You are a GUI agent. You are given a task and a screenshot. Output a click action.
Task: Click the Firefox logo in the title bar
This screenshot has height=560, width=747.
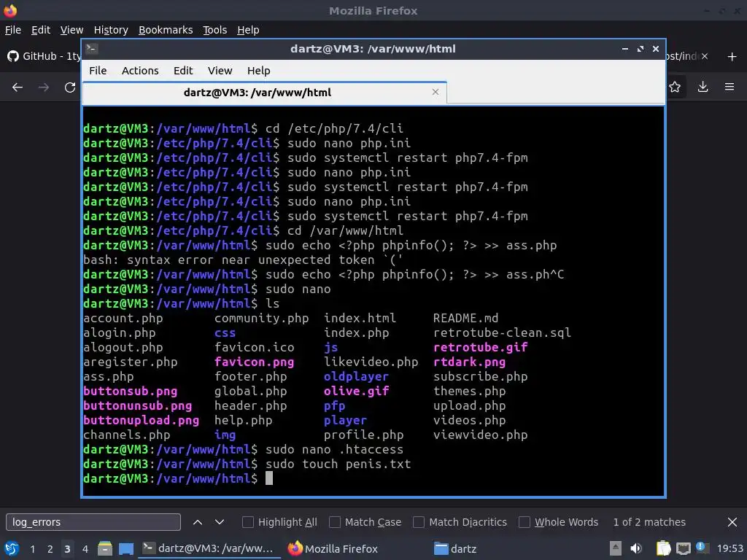(x=10, y=10)
